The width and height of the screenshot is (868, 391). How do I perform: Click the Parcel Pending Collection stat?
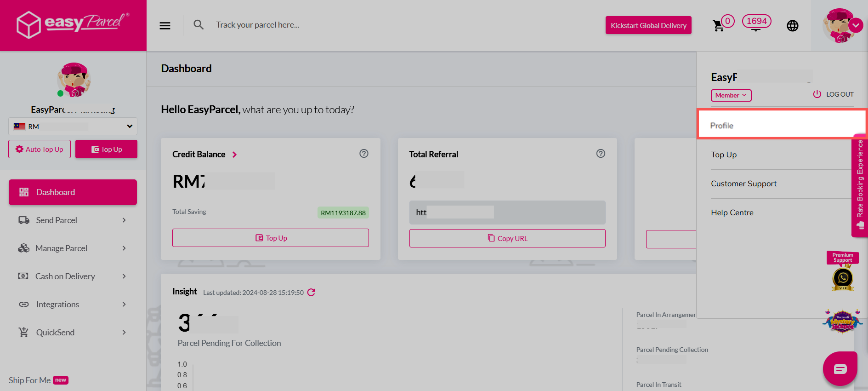point(672,350)
